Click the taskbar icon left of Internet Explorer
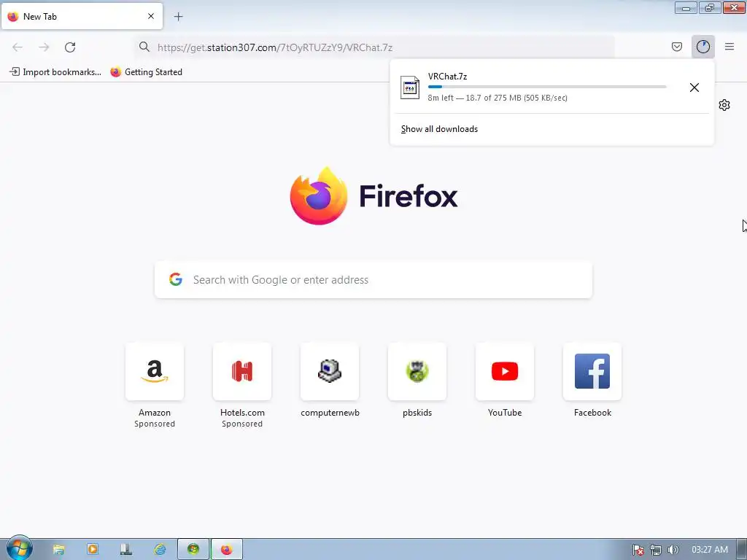Screen dimensions: 747x560 [125, 550]
